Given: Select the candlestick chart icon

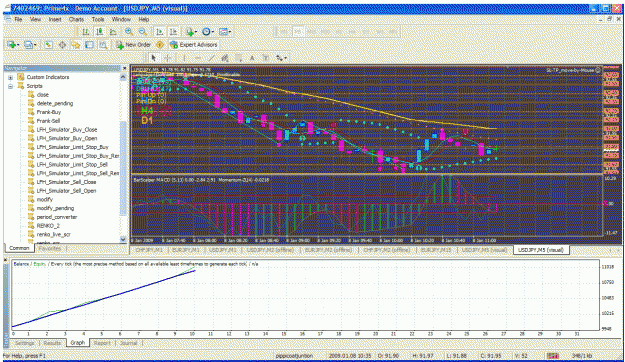Looking at the screenshot, I should pyautogui.click(x=100, y=32).
